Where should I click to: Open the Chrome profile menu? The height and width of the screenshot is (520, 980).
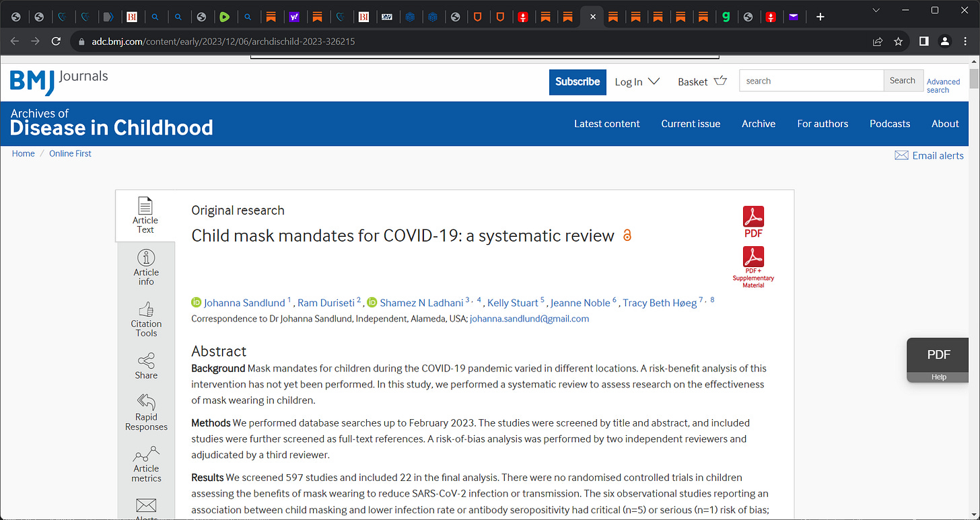pyautogui.click(x=945, y=42)
